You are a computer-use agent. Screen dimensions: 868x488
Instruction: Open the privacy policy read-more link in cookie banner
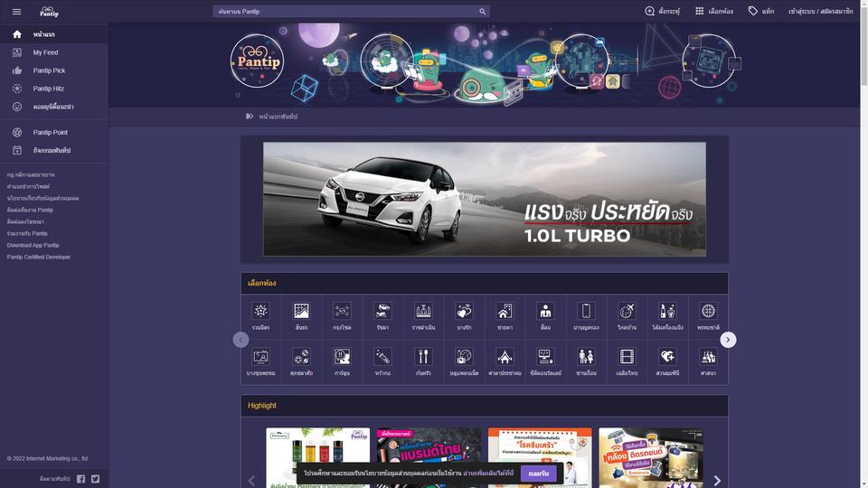tap(488, 474)
